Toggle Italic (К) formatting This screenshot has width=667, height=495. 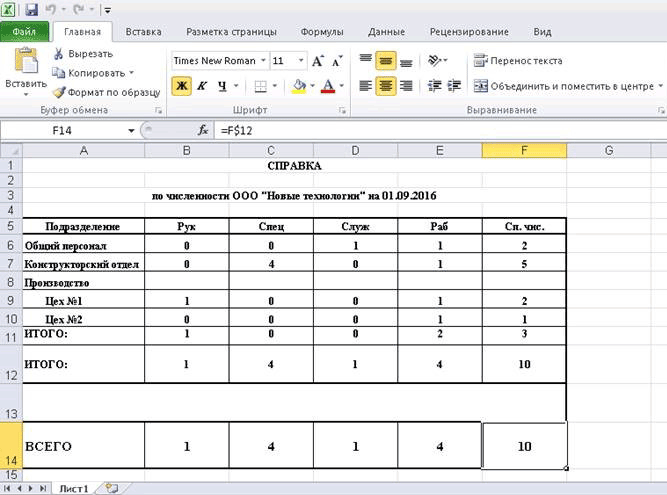coord(202,86)
